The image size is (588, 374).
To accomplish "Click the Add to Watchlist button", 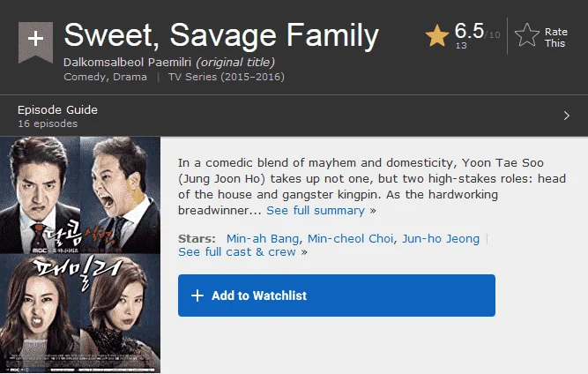I will pos(337,295).
